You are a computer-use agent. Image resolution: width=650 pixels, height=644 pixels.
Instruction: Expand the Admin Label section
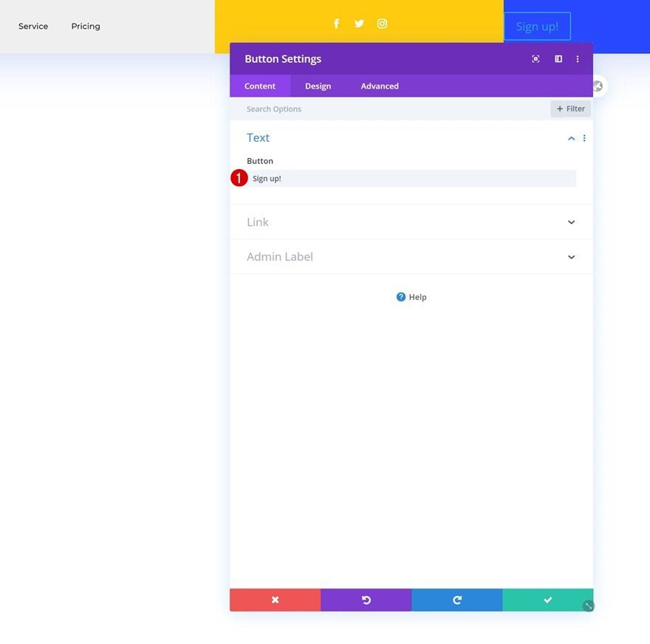(411, 257)
